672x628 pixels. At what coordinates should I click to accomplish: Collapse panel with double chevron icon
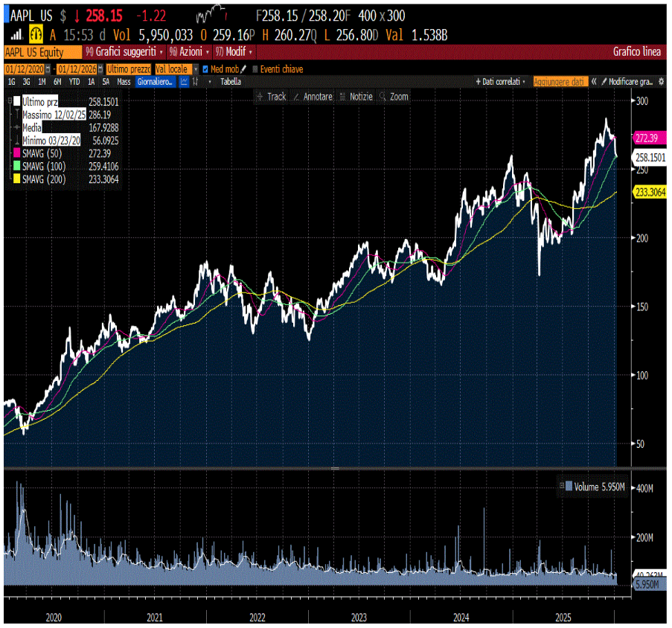point(594,81)
